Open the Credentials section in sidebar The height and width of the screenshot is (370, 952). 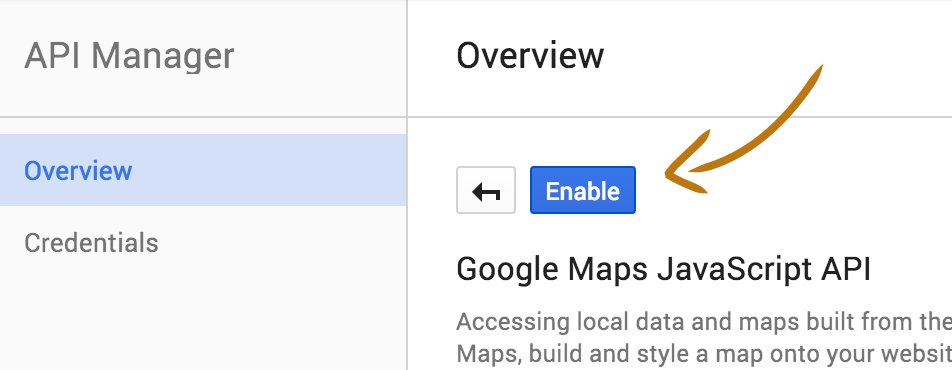pyautogui.click(x=91, y=242)
